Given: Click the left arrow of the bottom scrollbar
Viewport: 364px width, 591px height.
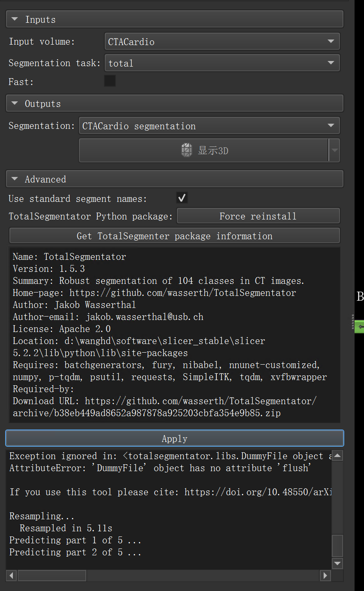Looking at the screenshot, I should coord(11,575).
